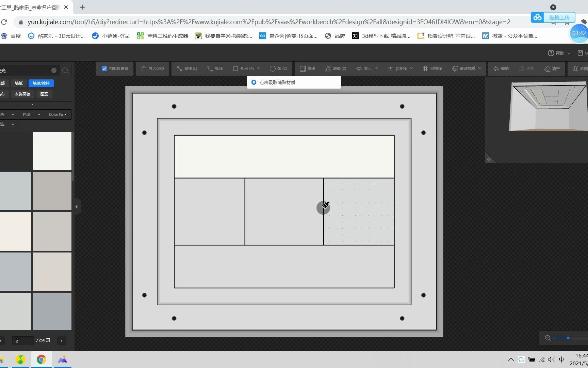Toggle the 扣板自由铺 checkbox

pyautogui.click(x=104, y=68)
